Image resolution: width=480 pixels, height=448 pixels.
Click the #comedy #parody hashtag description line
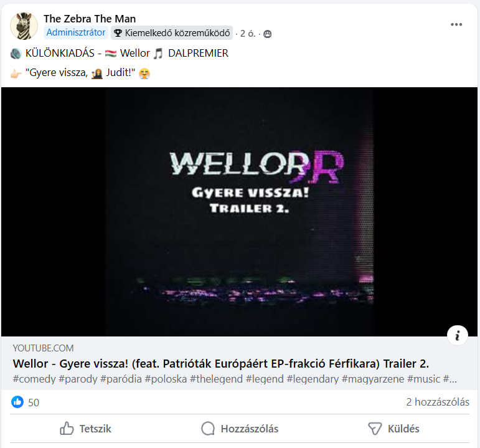pos(235,379)
